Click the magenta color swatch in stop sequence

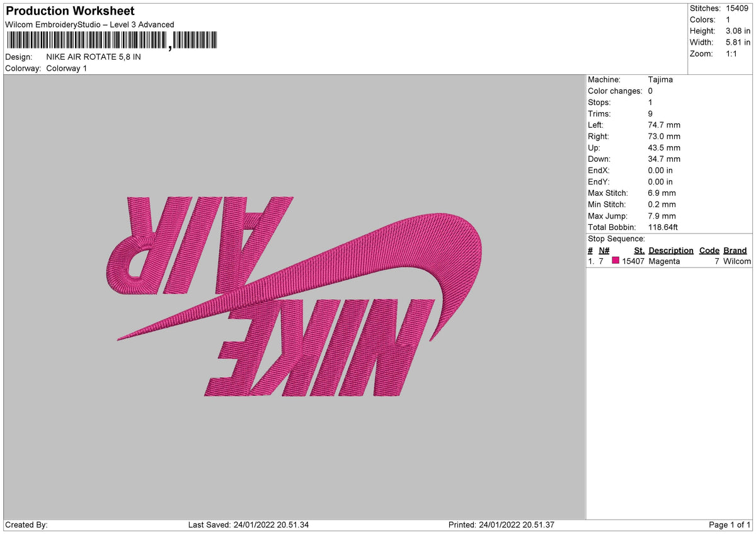click(616, 261)
